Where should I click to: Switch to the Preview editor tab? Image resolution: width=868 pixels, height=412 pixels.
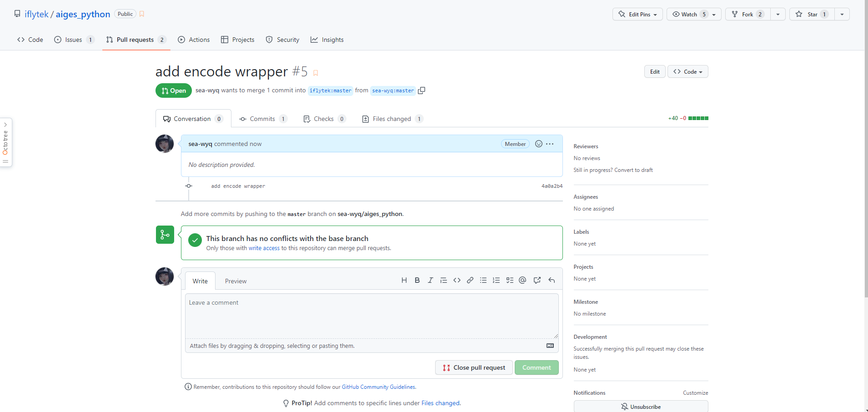coord(236,281)
